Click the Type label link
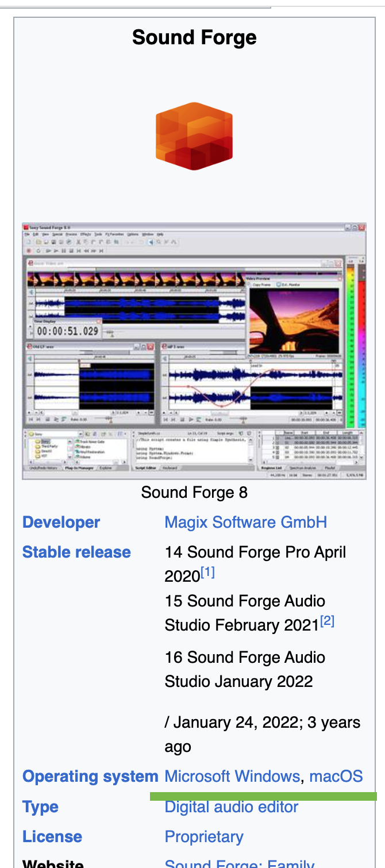The image size is (385, 868). click(40, 807)
